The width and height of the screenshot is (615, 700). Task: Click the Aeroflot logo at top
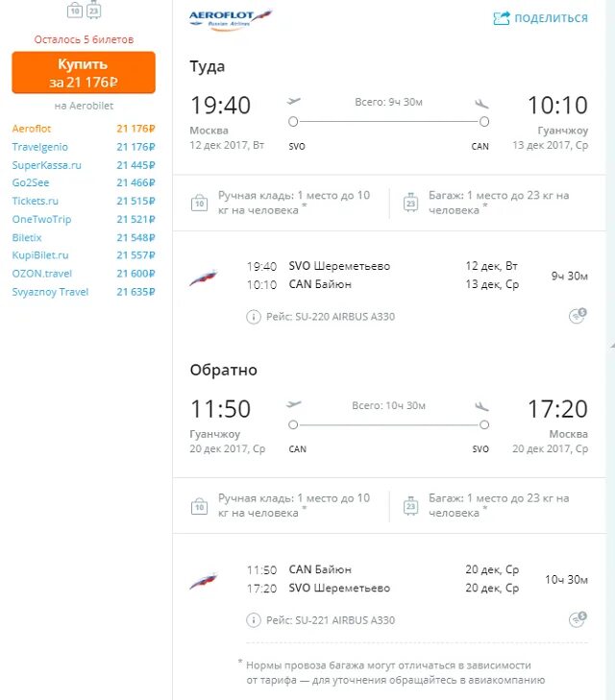(x=231, y=19)
